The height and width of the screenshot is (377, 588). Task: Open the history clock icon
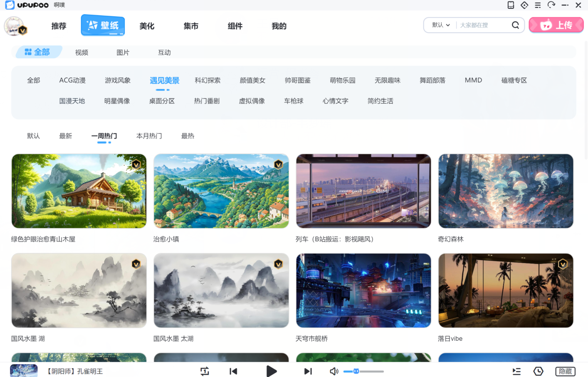pos(538,371)
